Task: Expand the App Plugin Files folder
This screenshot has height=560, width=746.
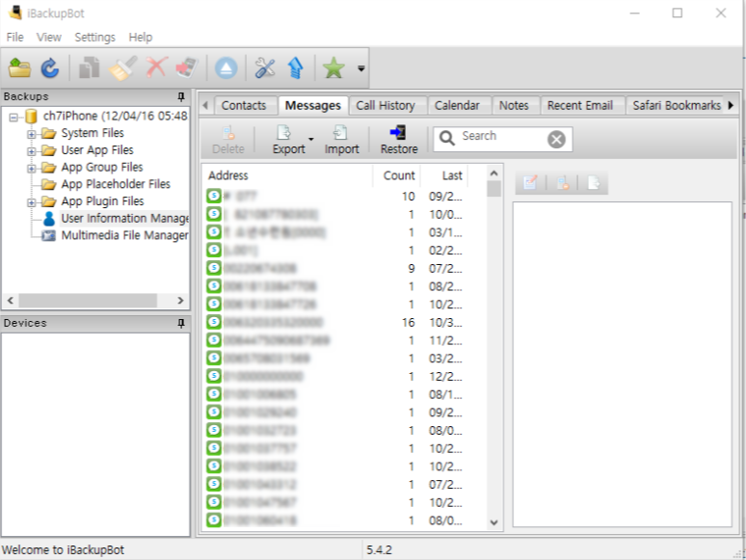Action: point(32,202)
